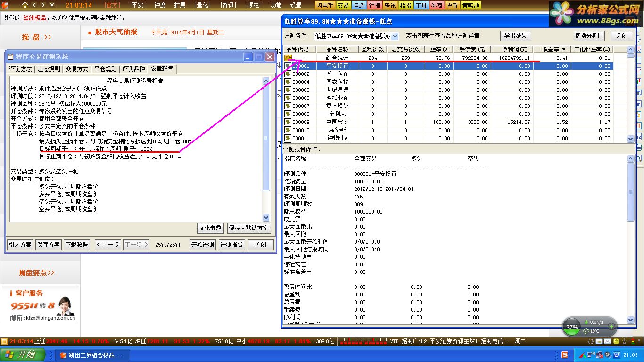Screen dimensions: 644x362
Task: Click the stock icon for 000007 零七股份
Action: (288, 106)
